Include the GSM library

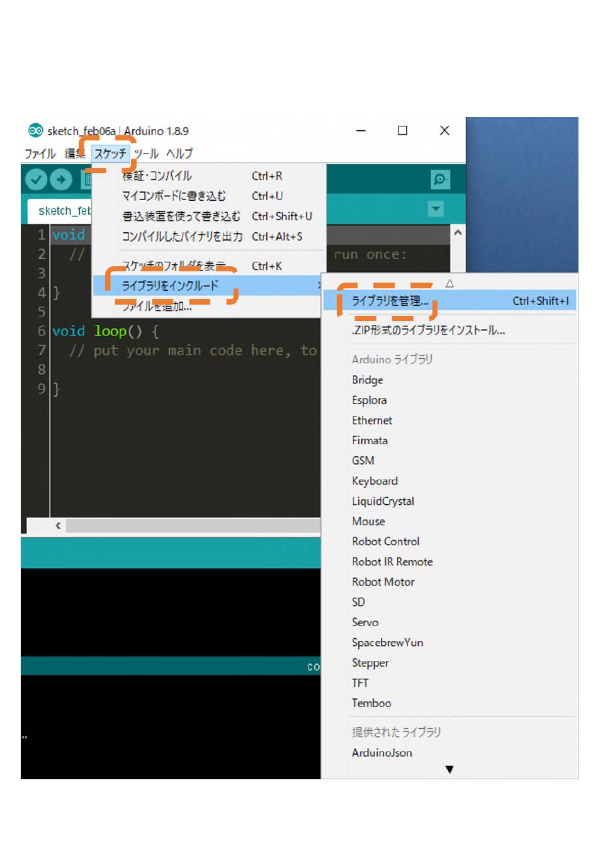point(449,460)
